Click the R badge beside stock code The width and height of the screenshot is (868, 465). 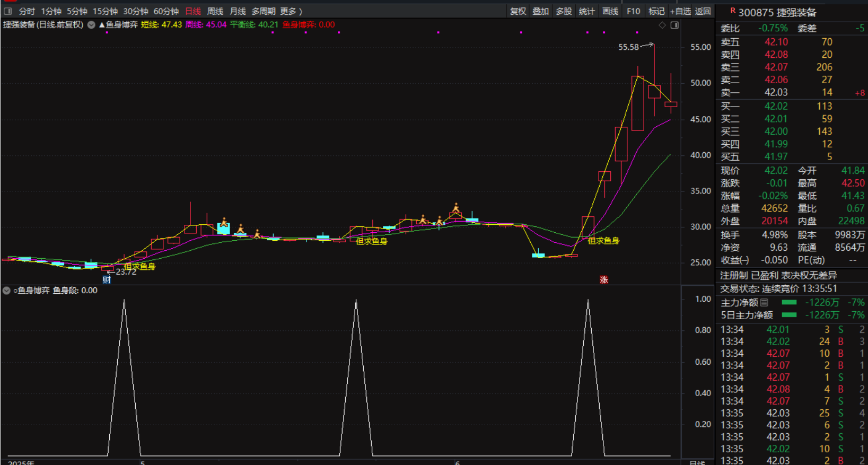(733, 10)
